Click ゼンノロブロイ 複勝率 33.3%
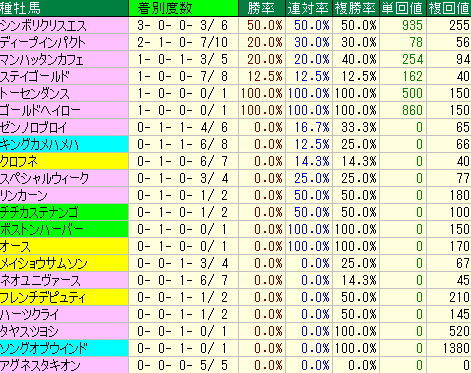This screenshot has width=471, height=373. [359, 127]
